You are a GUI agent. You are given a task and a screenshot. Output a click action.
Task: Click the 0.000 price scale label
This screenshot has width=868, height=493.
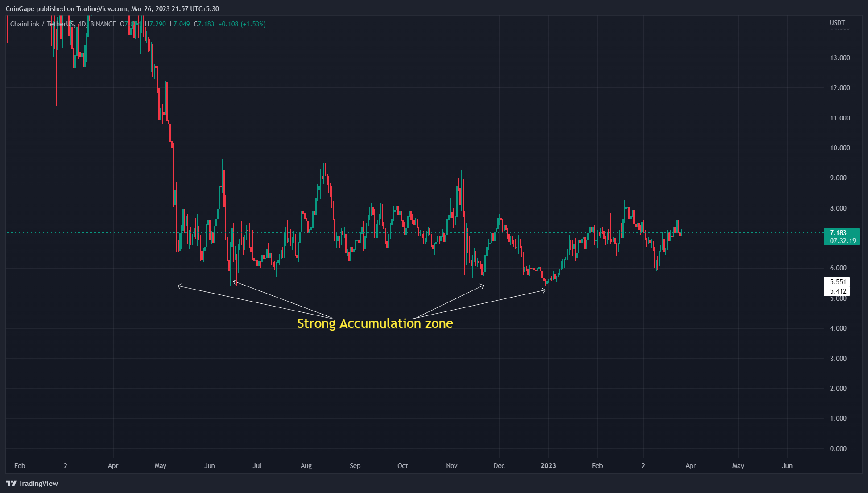[x=838, y=449]
